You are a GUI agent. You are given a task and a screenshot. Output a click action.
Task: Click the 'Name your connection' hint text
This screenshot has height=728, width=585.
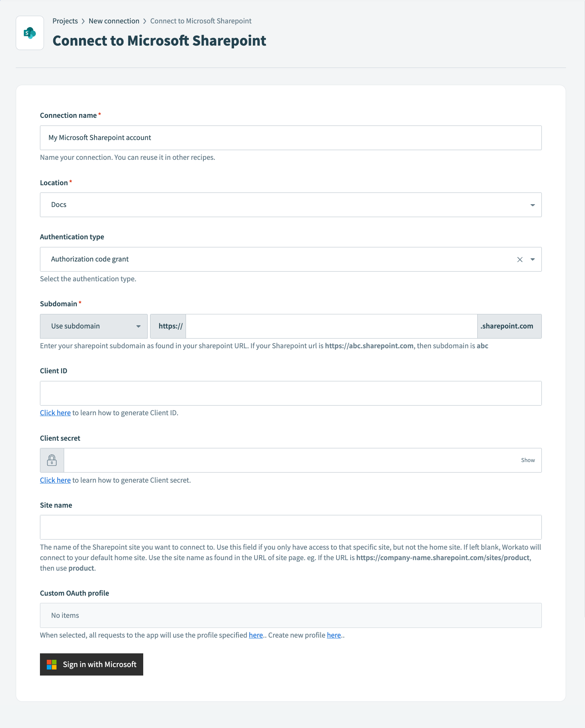click(x=127, y=157)
